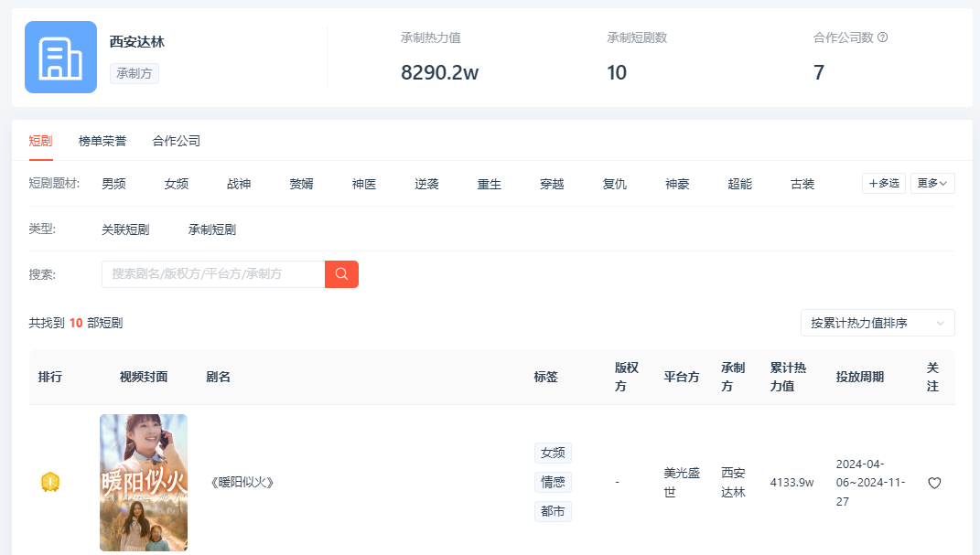Screen dimensions: 980x555
Task: Enable multi-select with the 多选 button
Action: (x=884, y=184)
